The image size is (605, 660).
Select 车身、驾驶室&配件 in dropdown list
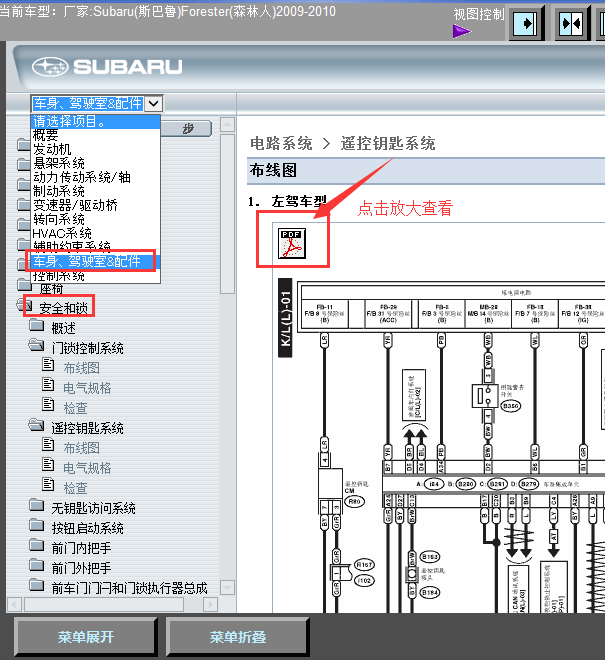click(96, 261)
